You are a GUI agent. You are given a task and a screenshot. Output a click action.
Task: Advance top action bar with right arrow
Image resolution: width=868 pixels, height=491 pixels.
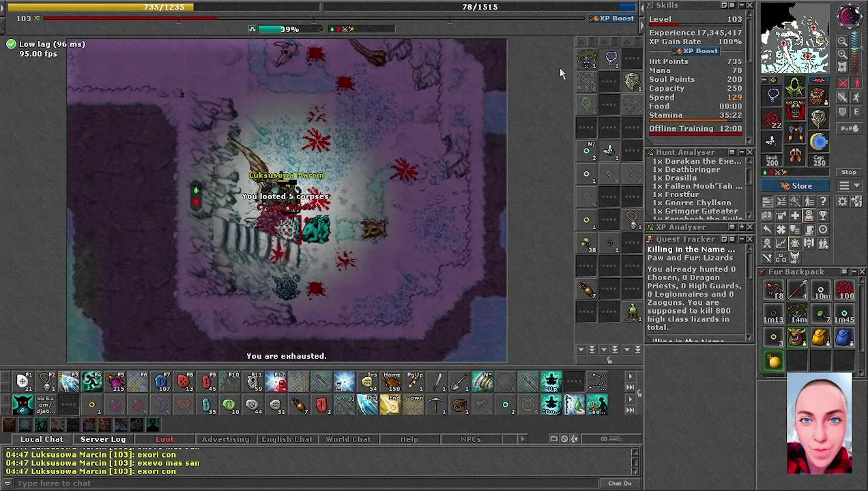[630, 376]
